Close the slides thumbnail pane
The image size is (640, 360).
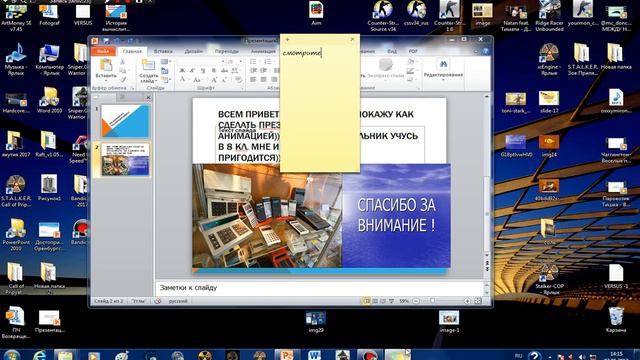(148, 97)
